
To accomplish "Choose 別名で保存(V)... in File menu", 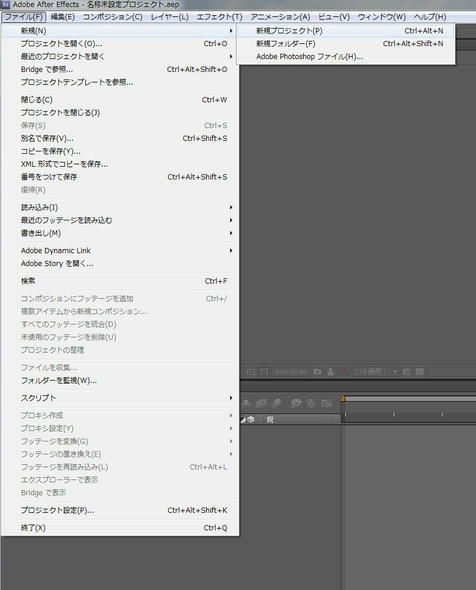I will (x=47, y=138).
